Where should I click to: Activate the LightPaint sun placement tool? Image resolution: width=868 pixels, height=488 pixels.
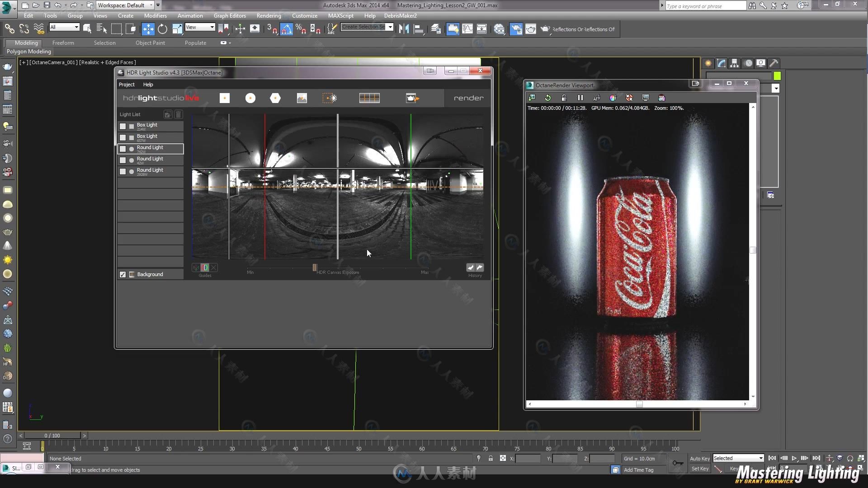pos(330,98)
